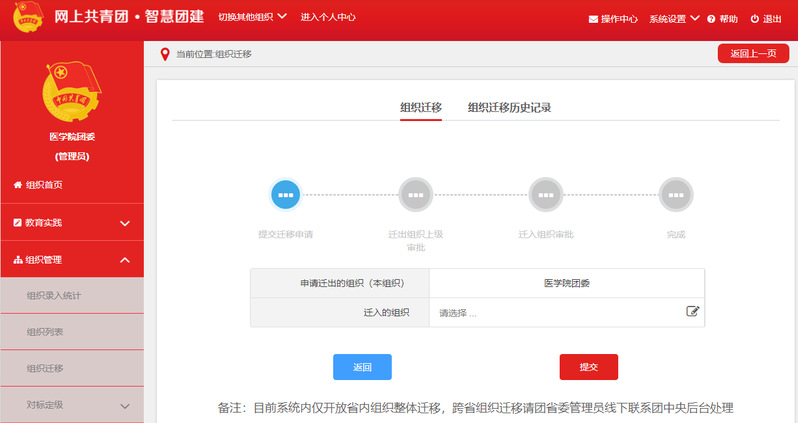This screenshot has width=798, height=423.
Task: Click the 退出 power icon to log out
Action: (765, 19)
